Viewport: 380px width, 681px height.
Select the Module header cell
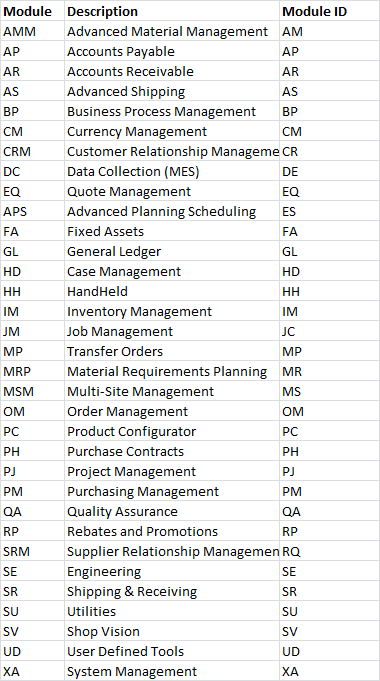tap(33, 11)
